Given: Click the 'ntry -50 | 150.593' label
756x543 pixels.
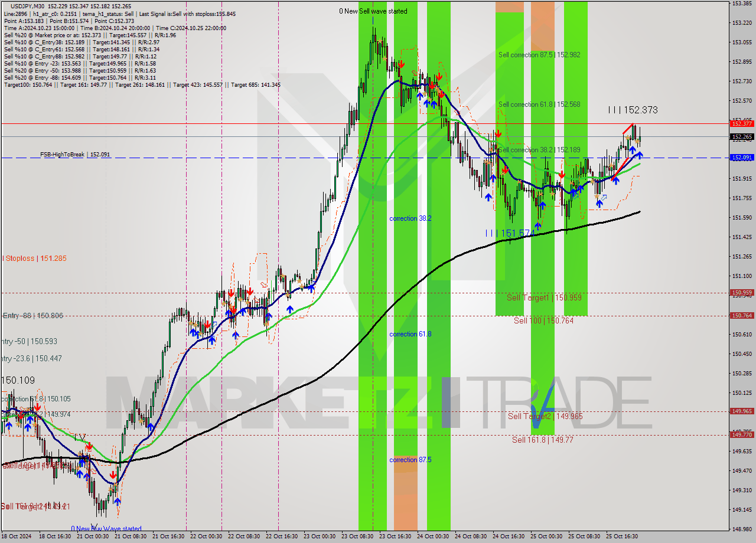Looking at the screenshot, I should (x=29, y=341).
